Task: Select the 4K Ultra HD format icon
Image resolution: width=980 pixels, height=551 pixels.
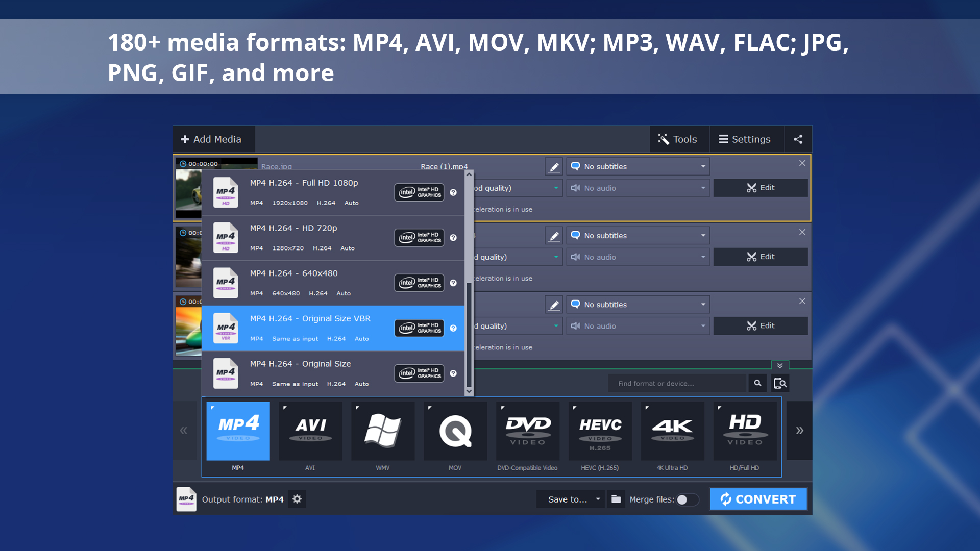Action: pos(672,431)
